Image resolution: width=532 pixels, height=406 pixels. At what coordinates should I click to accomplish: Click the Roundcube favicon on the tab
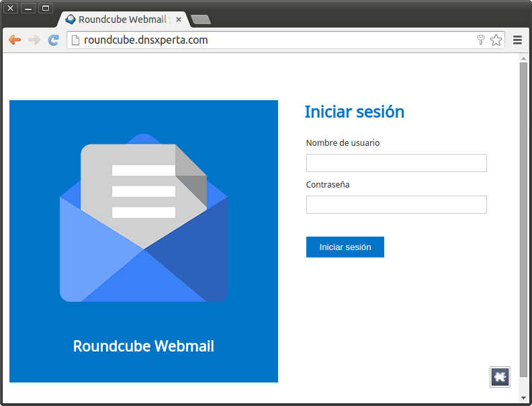pyautogui.click(x=71, y=19)
